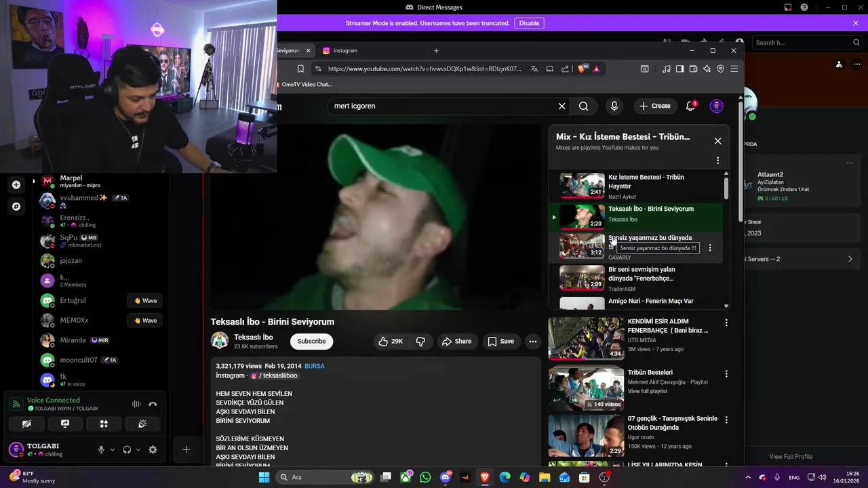Open Brave Shields lion icon
868x488 pixels.
point(582,68)
